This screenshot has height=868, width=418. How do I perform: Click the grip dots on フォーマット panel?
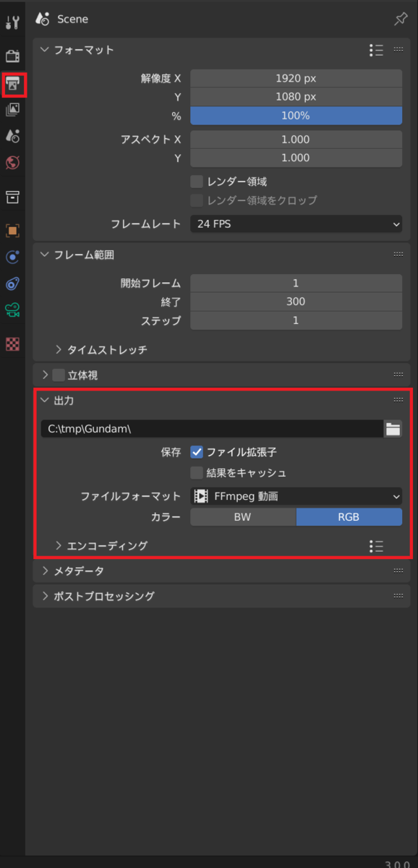(398, 50)
